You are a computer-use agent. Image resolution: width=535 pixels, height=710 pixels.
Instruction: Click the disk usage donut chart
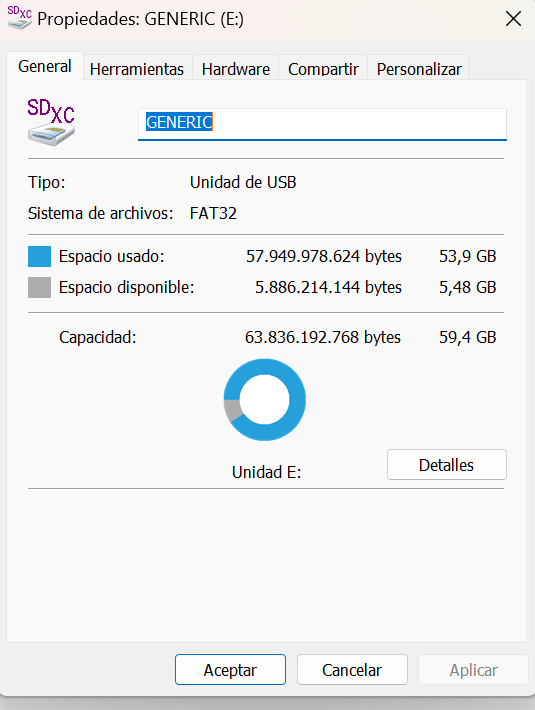(x=265, y=400)
